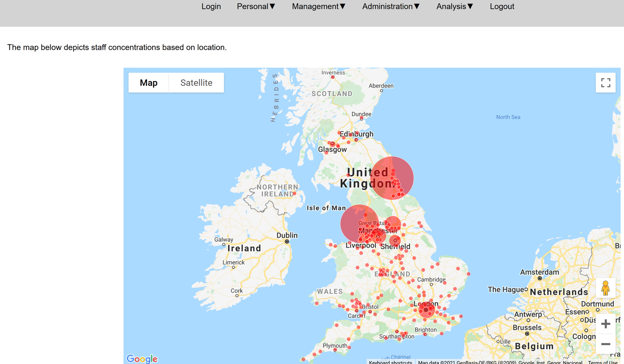This screenshot has width=624, height=364.
Task: Open the Analysis dropdown menu
Action: [x=454, y=7]
